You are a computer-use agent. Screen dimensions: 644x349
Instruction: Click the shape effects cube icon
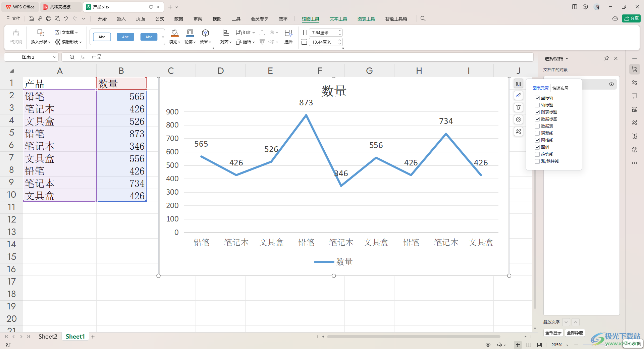[x=205, y=33]
